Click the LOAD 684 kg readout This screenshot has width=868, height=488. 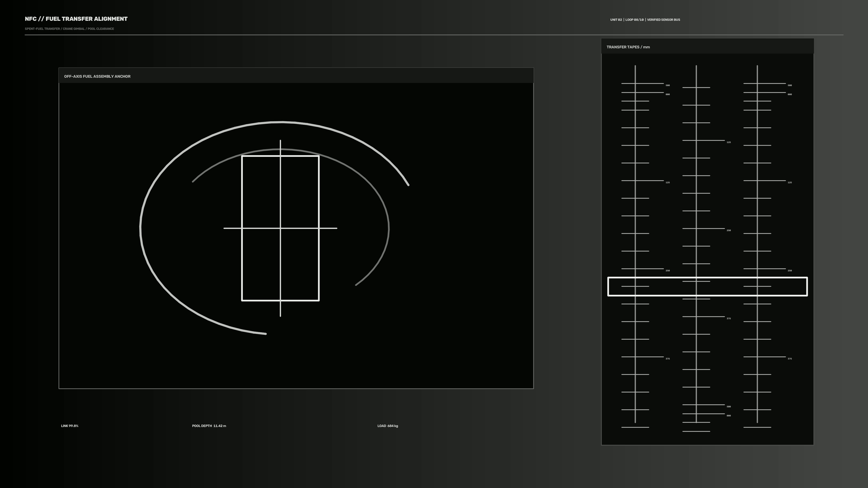387,426
